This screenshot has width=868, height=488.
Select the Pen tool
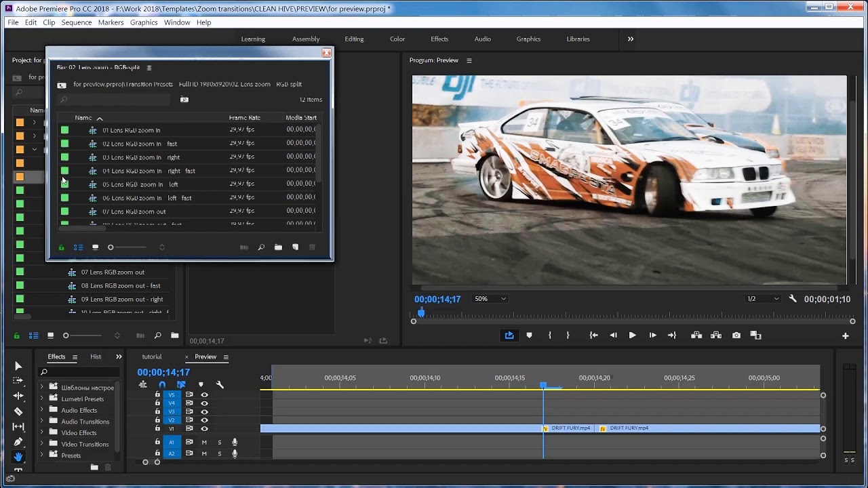click(x=18, y=442)
